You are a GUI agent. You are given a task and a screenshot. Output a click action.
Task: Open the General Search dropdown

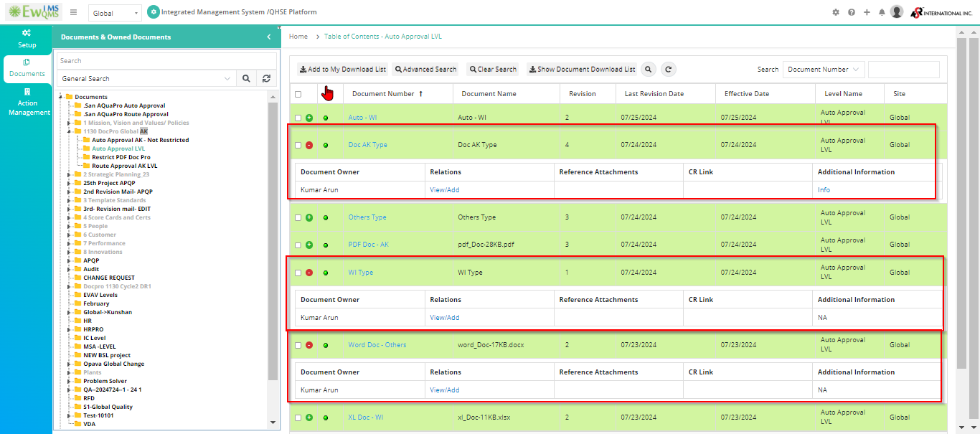[x=146, y=79]
